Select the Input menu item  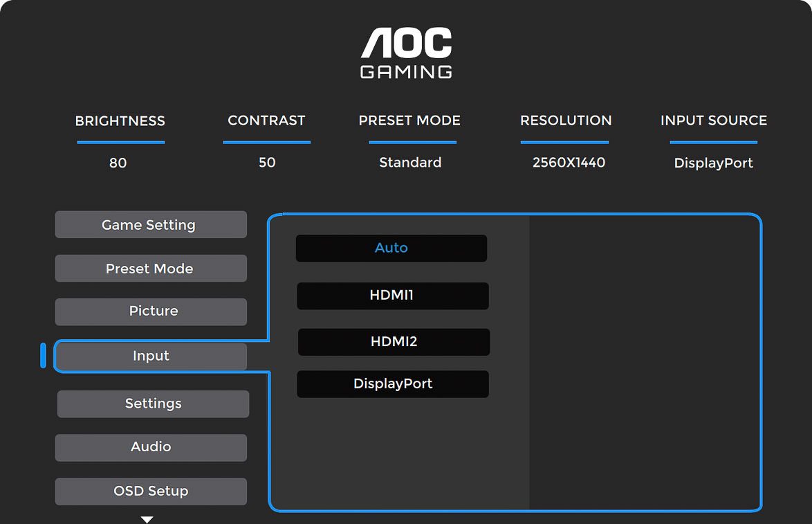tap(151, 356)
